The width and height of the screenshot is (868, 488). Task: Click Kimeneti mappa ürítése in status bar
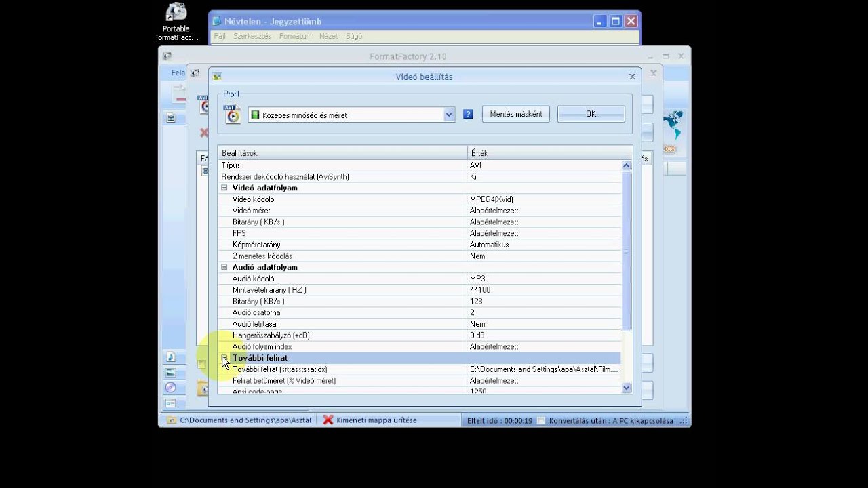376,420
